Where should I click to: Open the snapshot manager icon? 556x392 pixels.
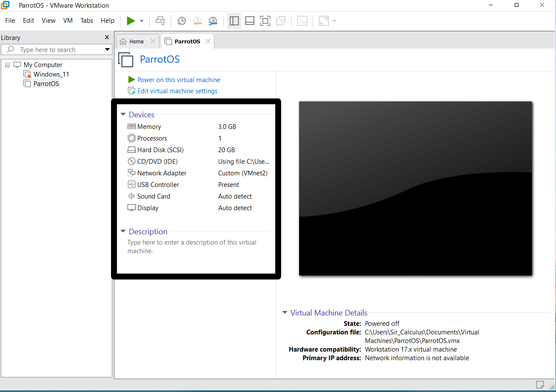[x=213, y=21]
